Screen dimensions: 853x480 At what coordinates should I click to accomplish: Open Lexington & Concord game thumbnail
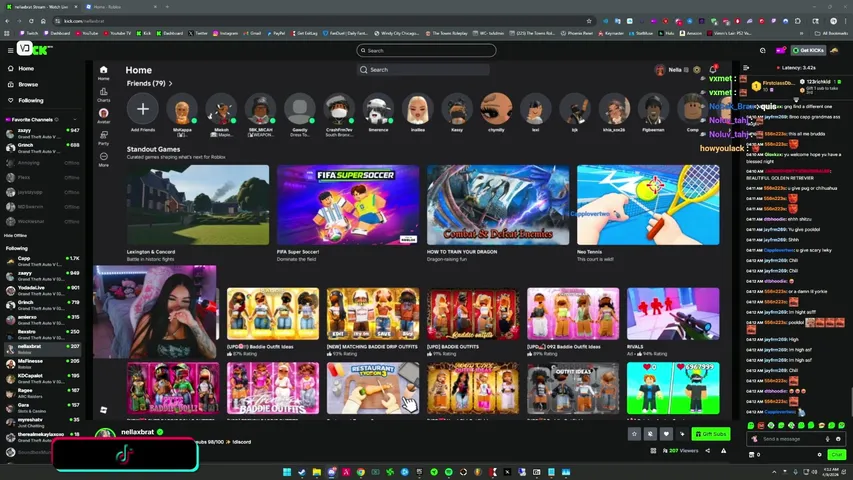[198, 205]
